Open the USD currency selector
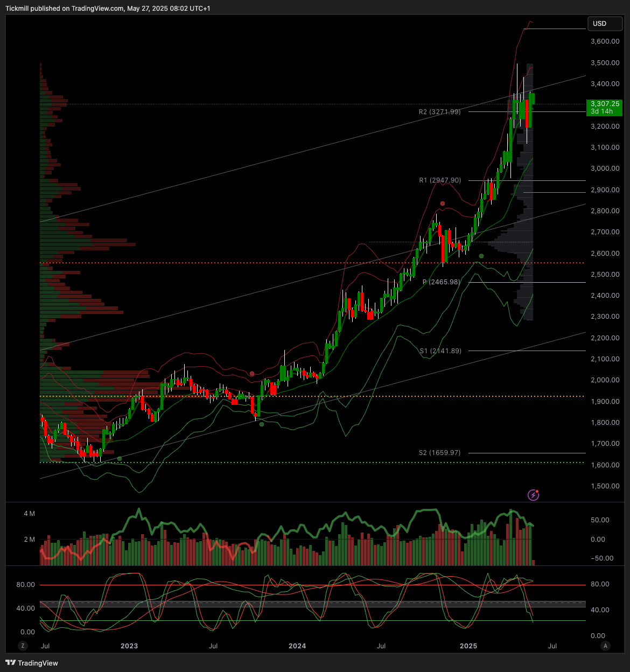 pyautogui.click(x=605, y=24)
